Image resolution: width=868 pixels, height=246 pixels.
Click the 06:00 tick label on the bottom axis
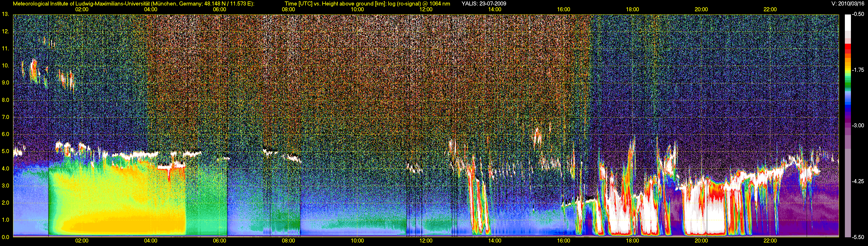tap(219, 241)
